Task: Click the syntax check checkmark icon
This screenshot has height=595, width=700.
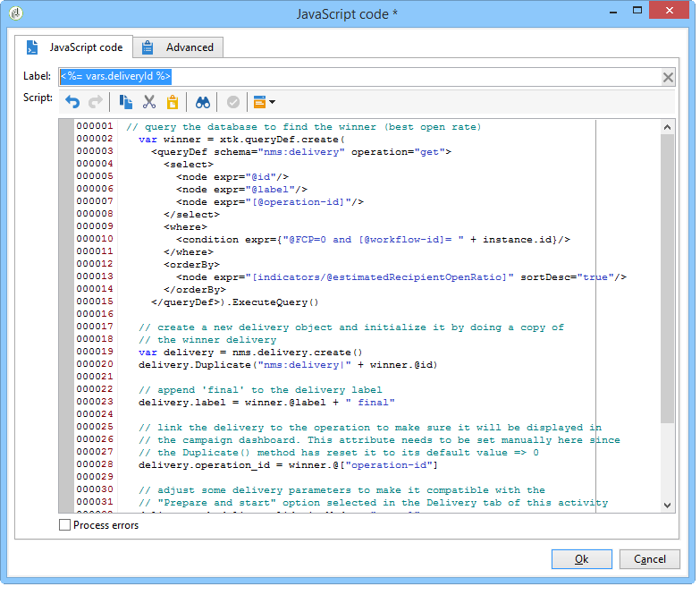Action: [x=232, y=102]
